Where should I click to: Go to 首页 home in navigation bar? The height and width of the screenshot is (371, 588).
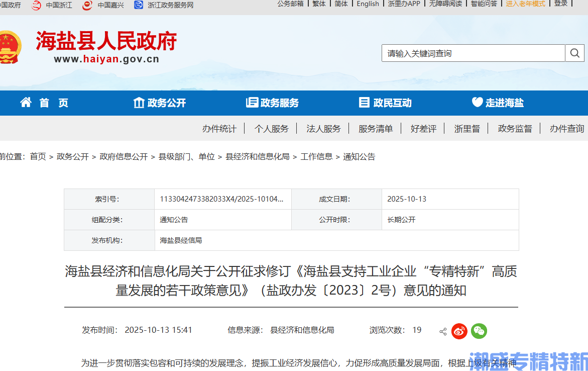(x=44, y=103)
